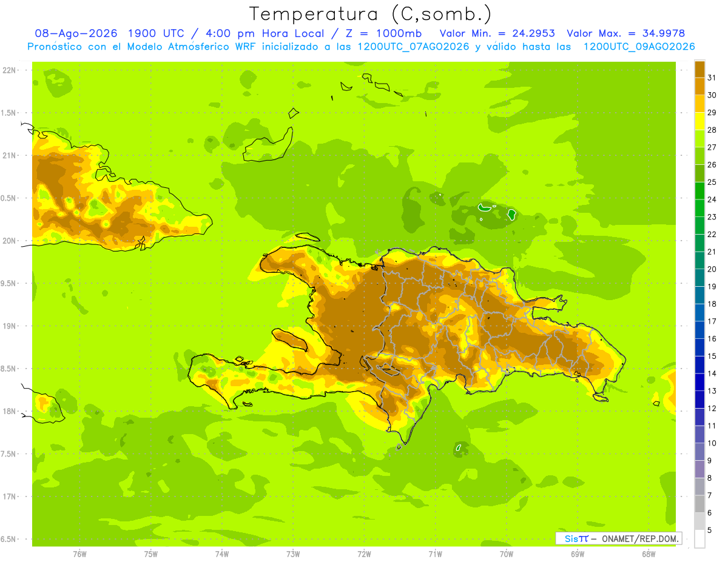Select valid-until '1200UTC_09AGO2026' text
The height and width of the screenshot is (562, 728).
(639, 47)
